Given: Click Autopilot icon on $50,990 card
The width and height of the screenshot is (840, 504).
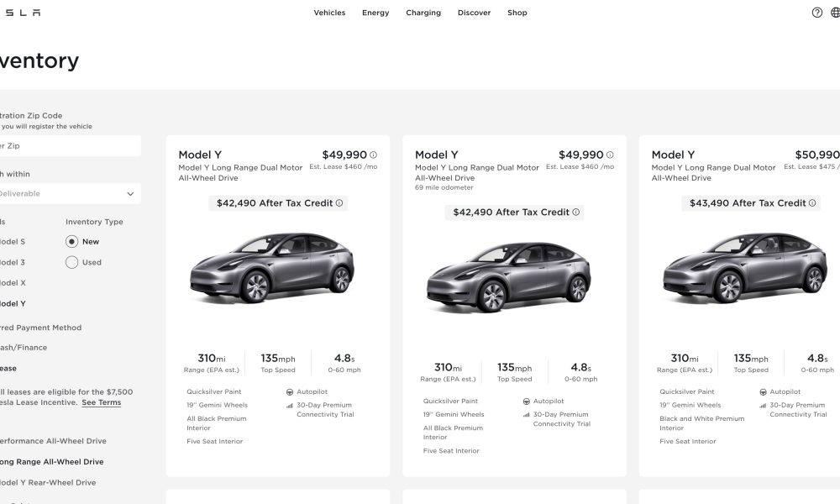Looking at the screenshot, I should [763, 392].
